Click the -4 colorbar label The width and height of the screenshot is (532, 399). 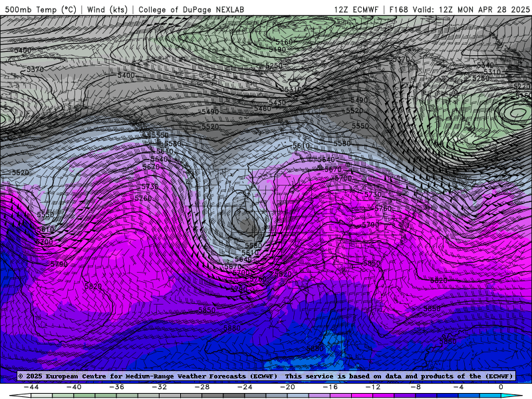pos(458,387)
